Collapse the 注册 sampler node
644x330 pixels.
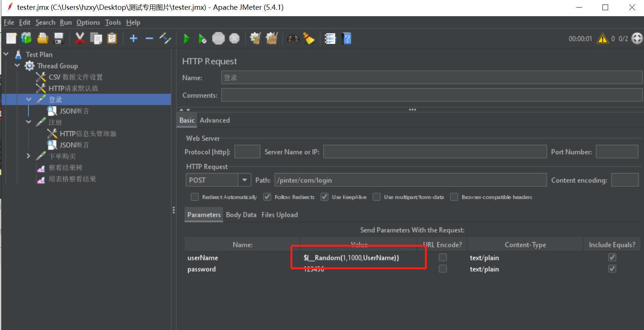pos(29,122)
